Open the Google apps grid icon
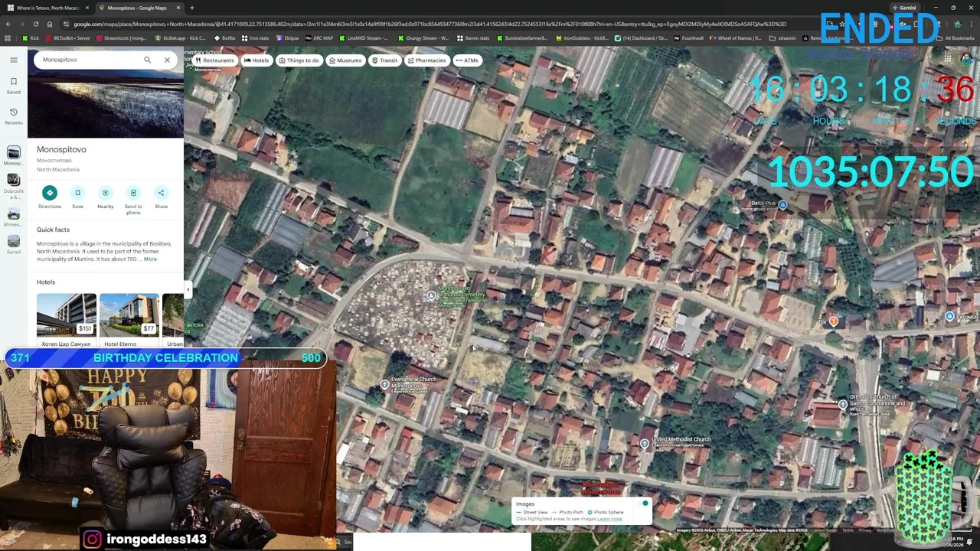This screenshot has height=551, width=980. coord(947,59)
